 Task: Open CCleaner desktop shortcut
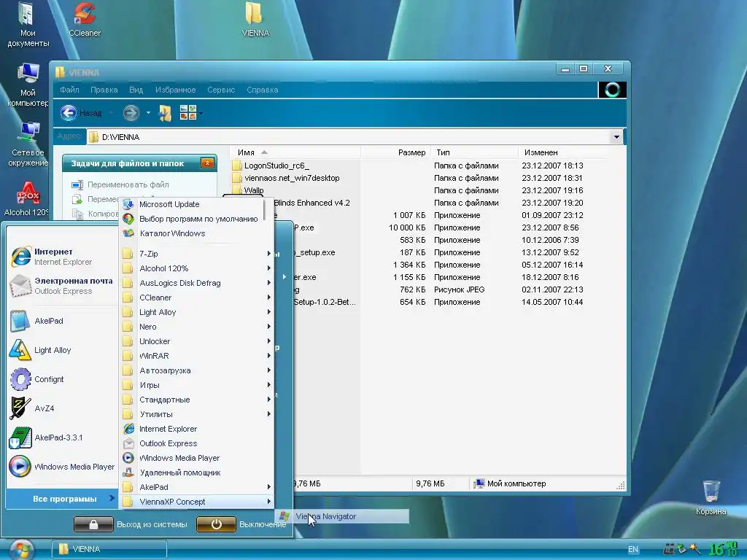85,20
